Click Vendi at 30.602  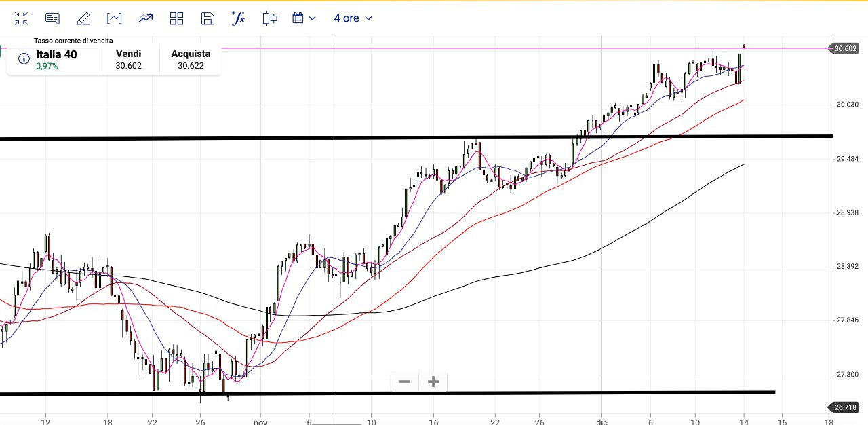pos(129,60)
